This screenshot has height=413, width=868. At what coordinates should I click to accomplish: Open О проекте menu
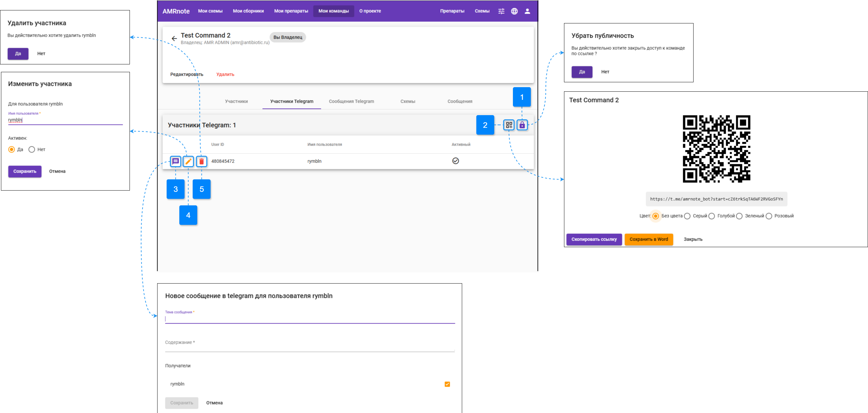click(370, 11)
